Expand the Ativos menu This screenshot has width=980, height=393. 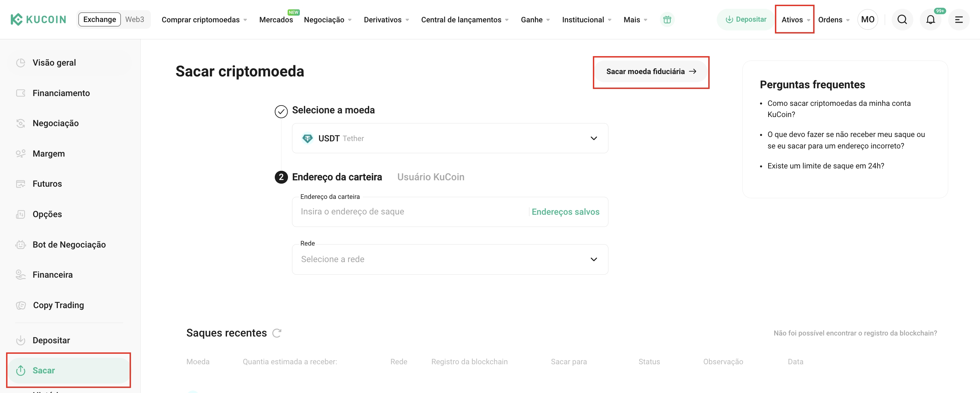(x=795, y=20)
